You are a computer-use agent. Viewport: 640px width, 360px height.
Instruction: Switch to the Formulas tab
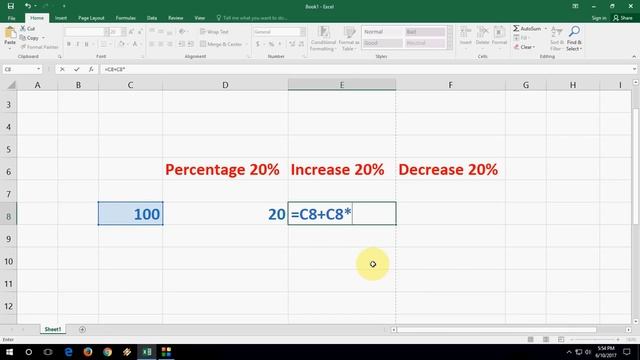coord(125,18)
